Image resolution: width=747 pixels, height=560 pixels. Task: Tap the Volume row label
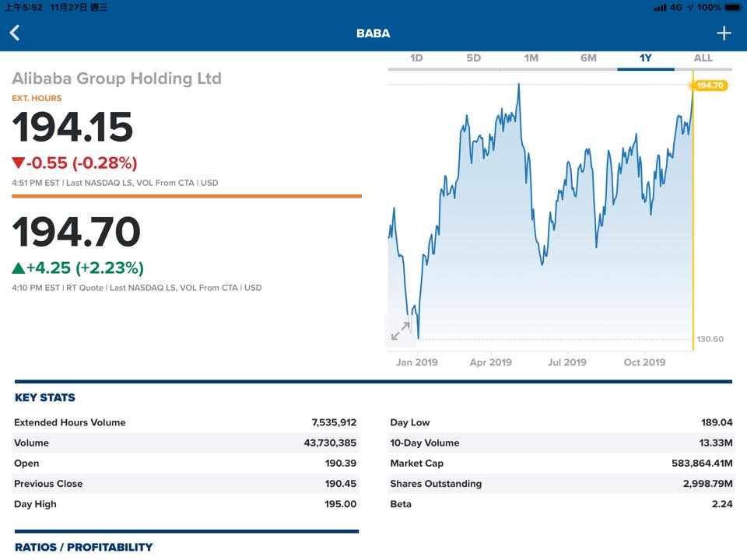point(31,443)
